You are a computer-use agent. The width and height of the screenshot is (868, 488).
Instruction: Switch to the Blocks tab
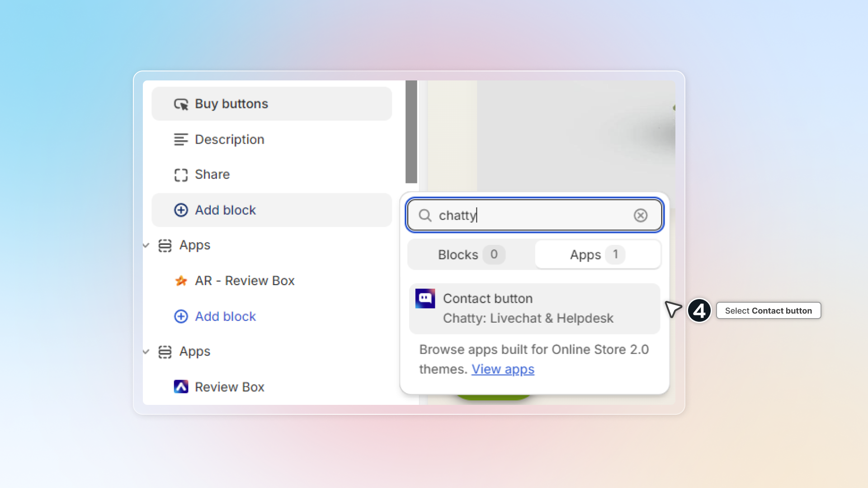coord(470,255)
